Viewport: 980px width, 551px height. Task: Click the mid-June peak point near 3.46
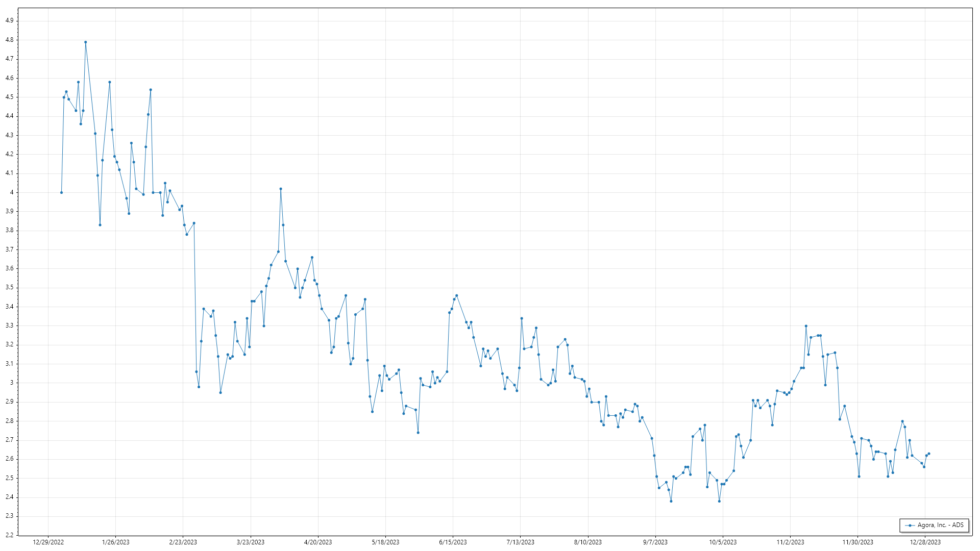pos(456,295)
